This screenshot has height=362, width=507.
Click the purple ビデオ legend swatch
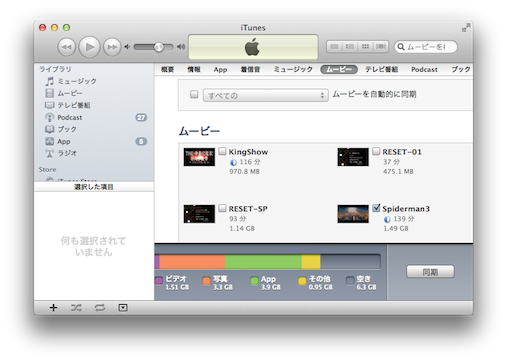(x=159, y=281)
